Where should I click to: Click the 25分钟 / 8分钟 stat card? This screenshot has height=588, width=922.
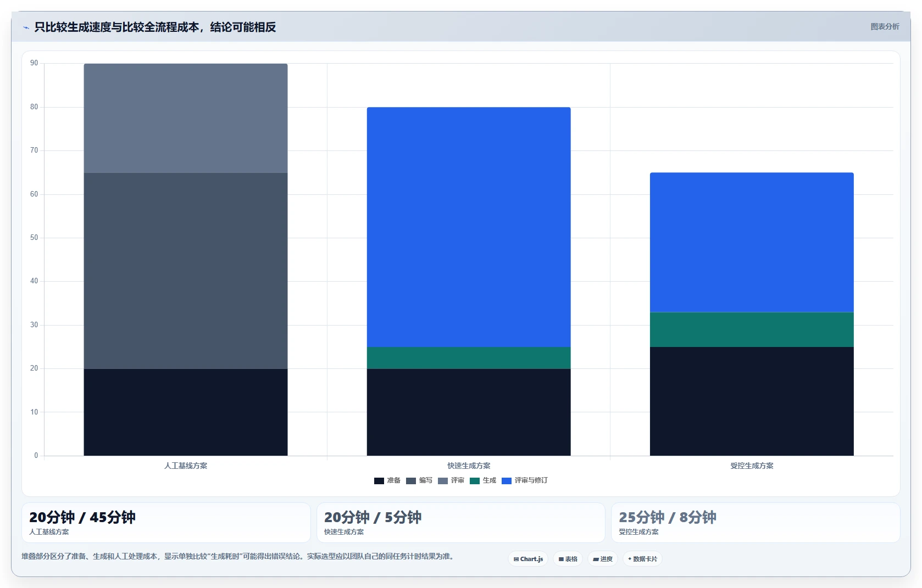(x=756, y=523)
